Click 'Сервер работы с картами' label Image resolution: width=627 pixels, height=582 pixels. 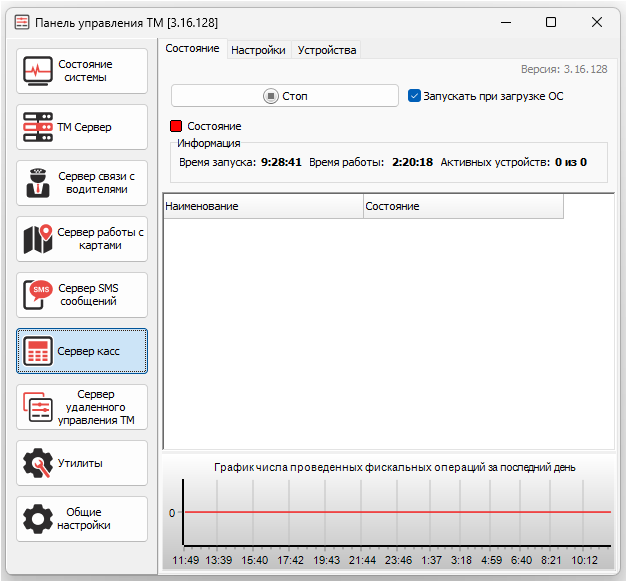click(x=100, y=239)
